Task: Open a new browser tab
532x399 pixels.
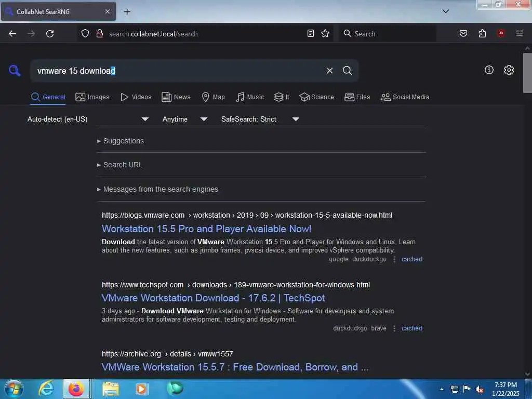Action: [x=127, y=12]
